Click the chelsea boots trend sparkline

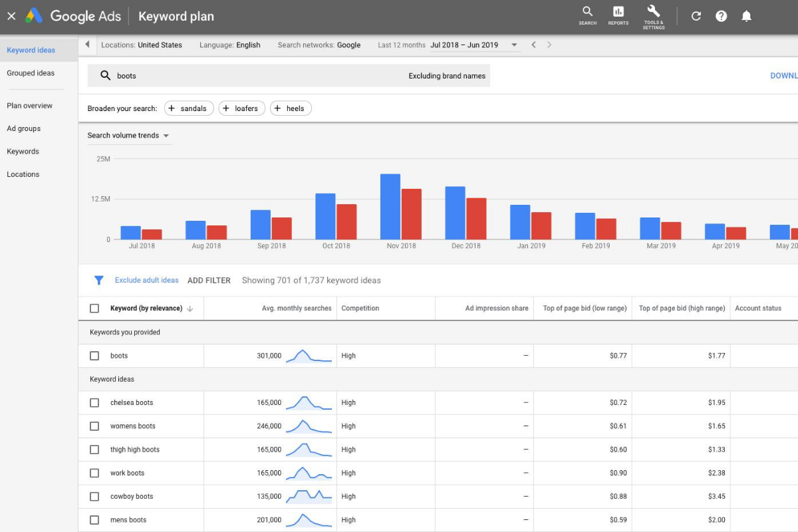click(x=309, y=403)
